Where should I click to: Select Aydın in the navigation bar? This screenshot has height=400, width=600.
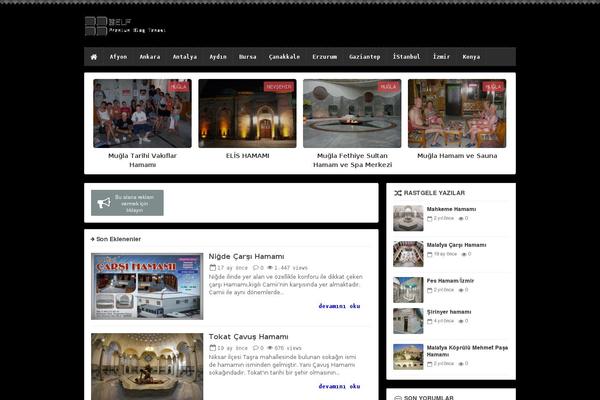[218, 57]
